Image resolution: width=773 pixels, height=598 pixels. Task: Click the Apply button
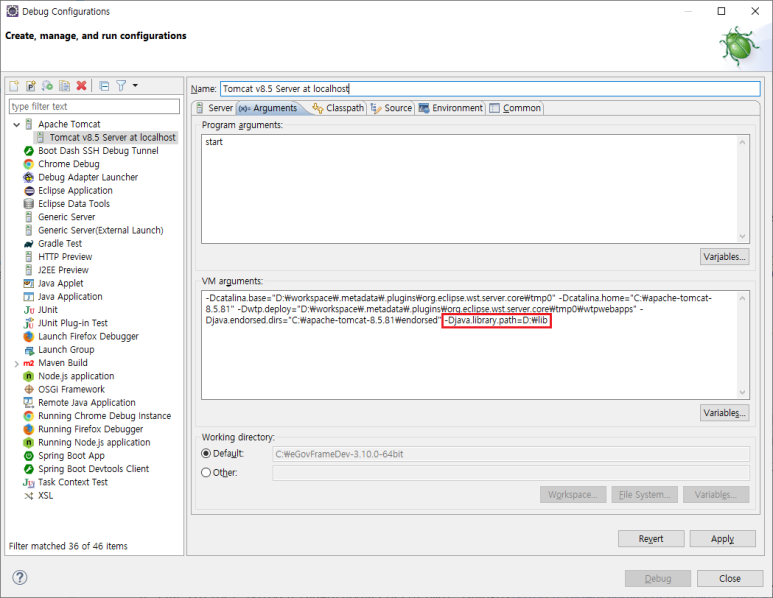click(723, 539)
